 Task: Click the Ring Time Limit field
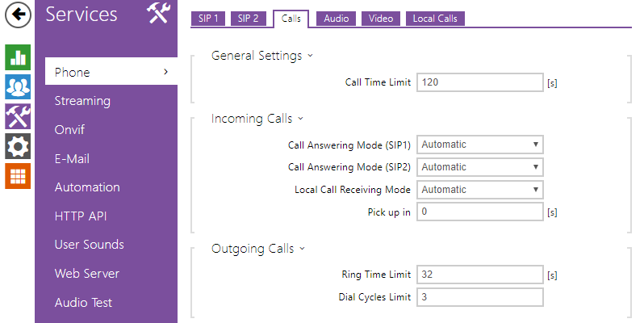[x=479, y=275]
